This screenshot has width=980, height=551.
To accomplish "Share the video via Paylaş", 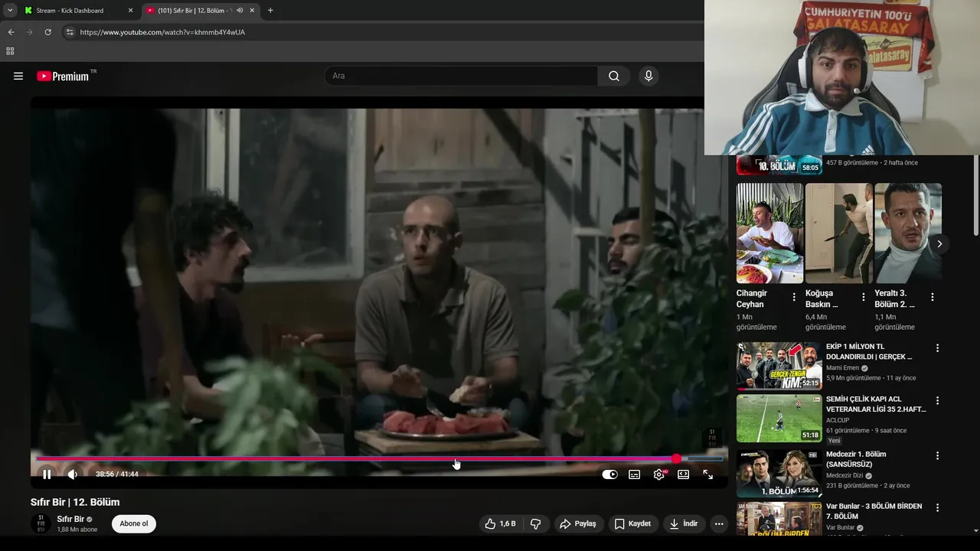I will point(578,523).
